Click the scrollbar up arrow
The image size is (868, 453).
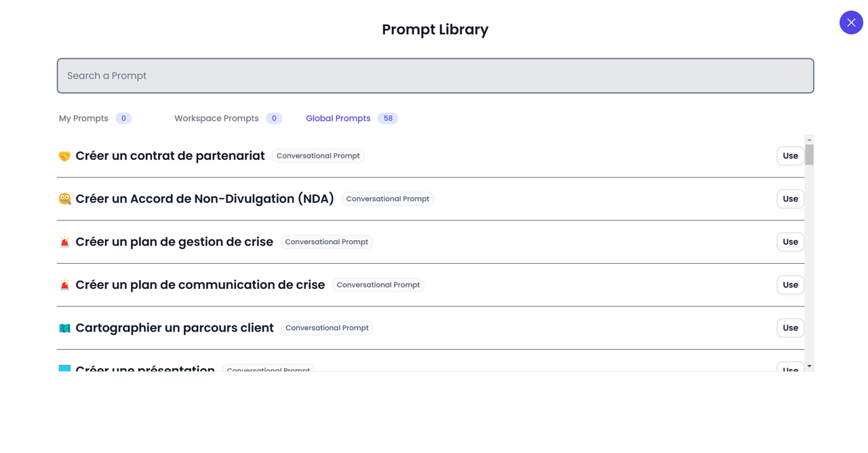[x=809, y=140]
